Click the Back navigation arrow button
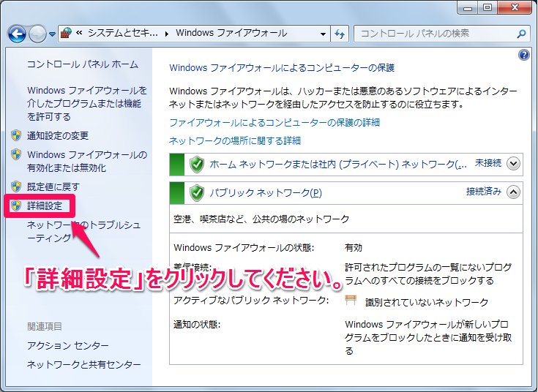Screen dimensions: 538x392 17,34
